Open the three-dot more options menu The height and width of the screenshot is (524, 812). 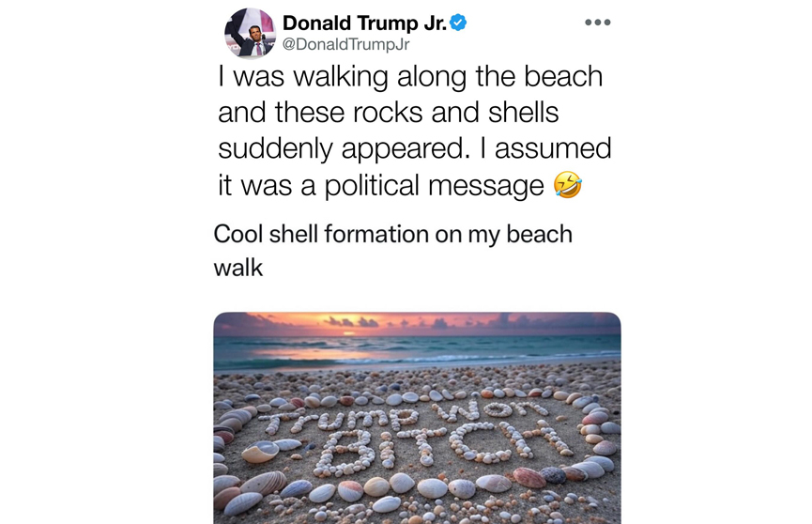[597, 23]
